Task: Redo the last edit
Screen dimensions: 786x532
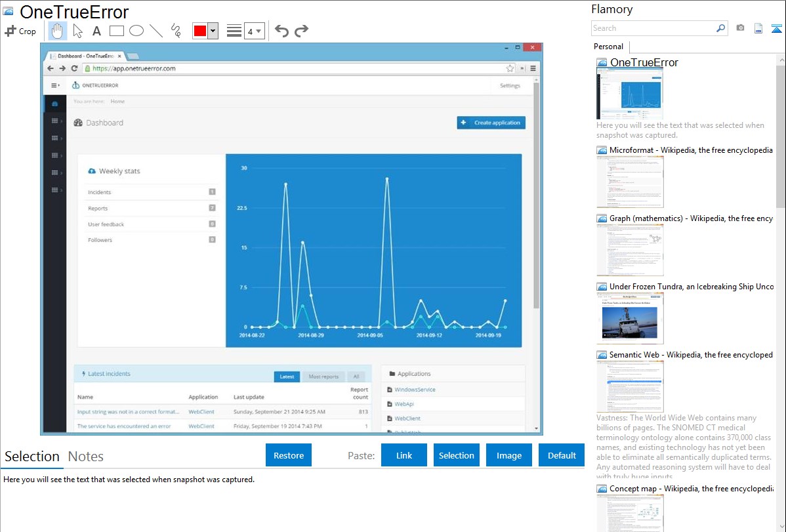Action: coord(301,31)
